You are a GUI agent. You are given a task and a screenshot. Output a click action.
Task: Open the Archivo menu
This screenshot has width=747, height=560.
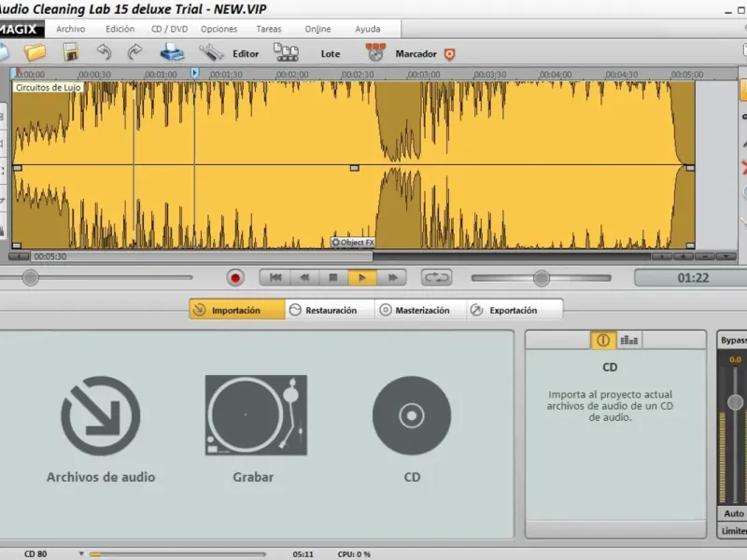[71, 29]
